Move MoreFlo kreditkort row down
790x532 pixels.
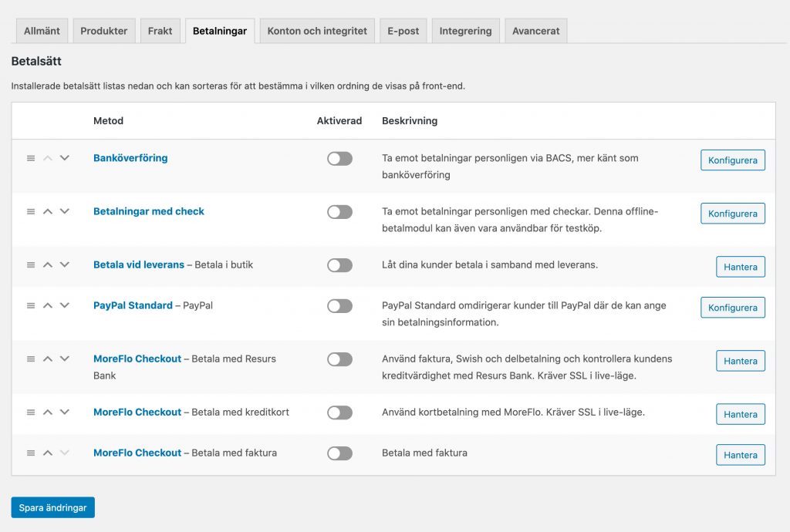click(65, 412)
